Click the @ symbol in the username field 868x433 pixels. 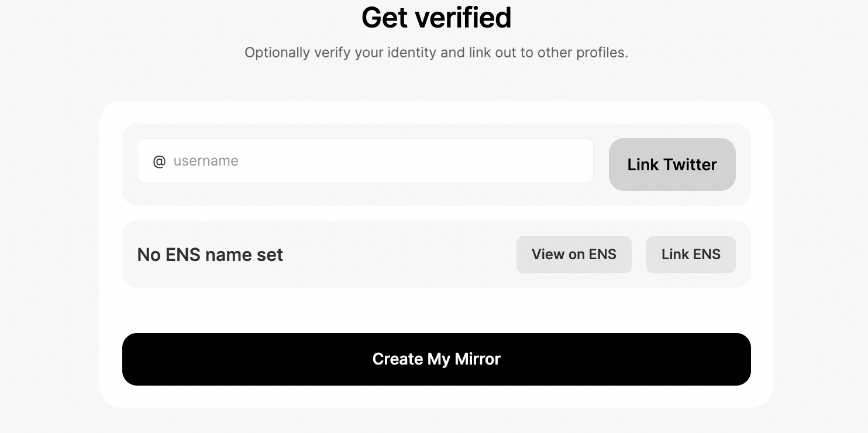(159, 161)
